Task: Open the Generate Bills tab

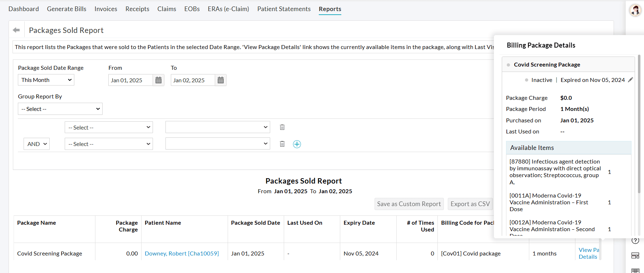Action: tap(66, 9)
